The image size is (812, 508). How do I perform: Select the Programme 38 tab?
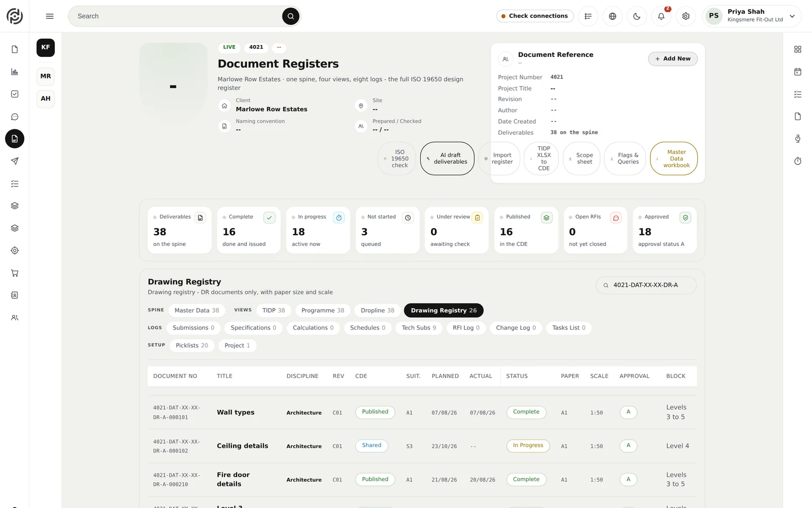323,310
